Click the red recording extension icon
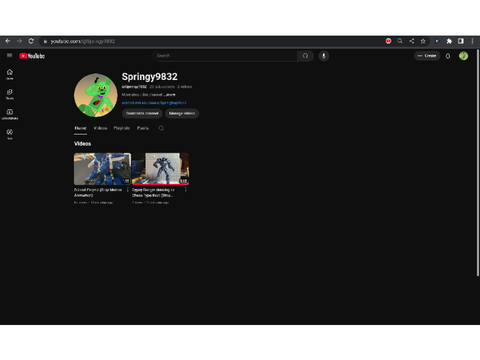The width and height of the screenshot is (480, 360). click(x=388, y=41)
